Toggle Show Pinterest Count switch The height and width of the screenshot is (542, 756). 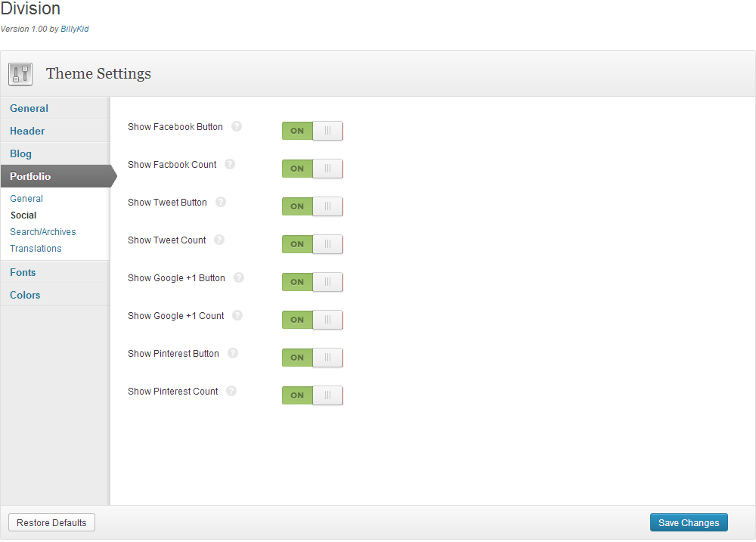312,395
